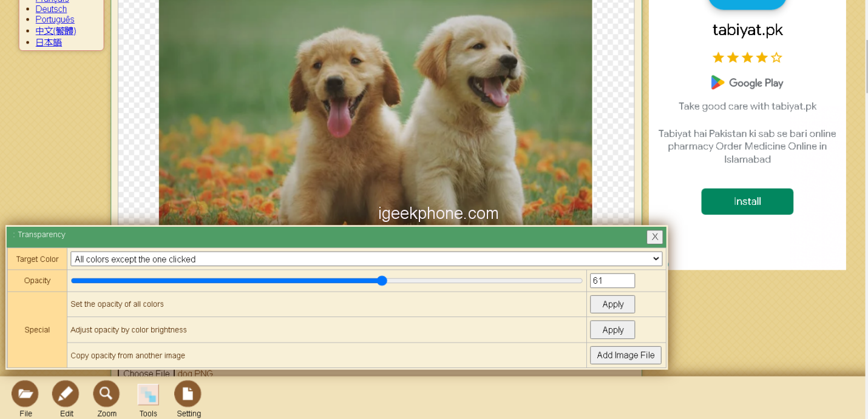Click the Edit pencil icon
This screenshot has width=868, height=419.
(66, 394)
